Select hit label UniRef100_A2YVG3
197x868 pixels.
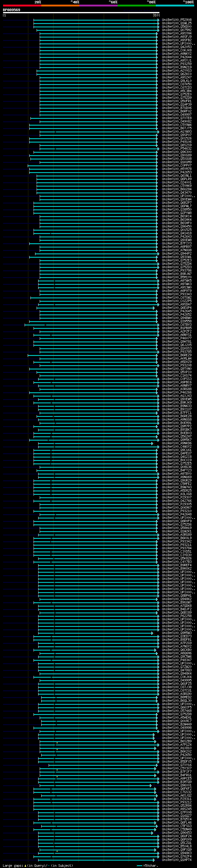point(177,71)
